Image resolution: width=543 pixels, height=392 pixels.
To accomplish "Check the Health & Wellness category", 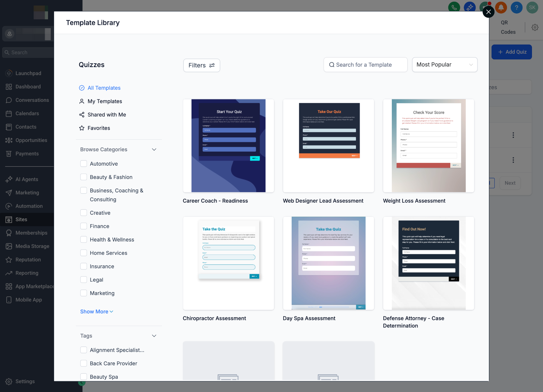I will click(84, 240).
